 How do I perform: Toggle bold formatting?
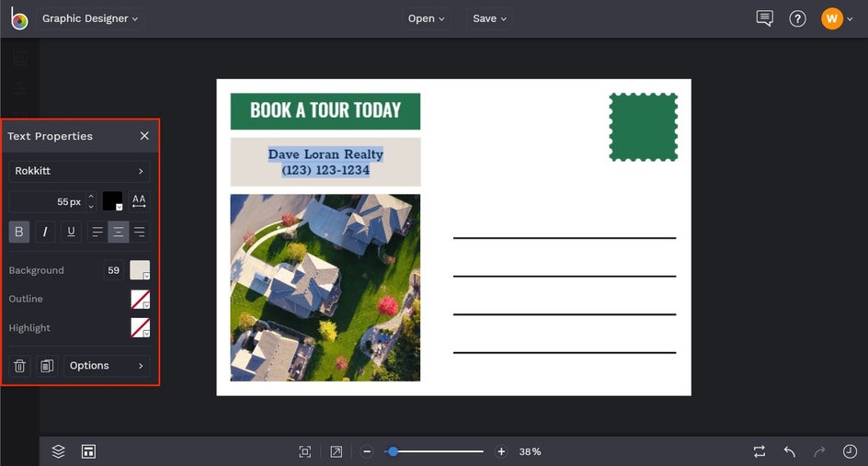pos(18,232)
